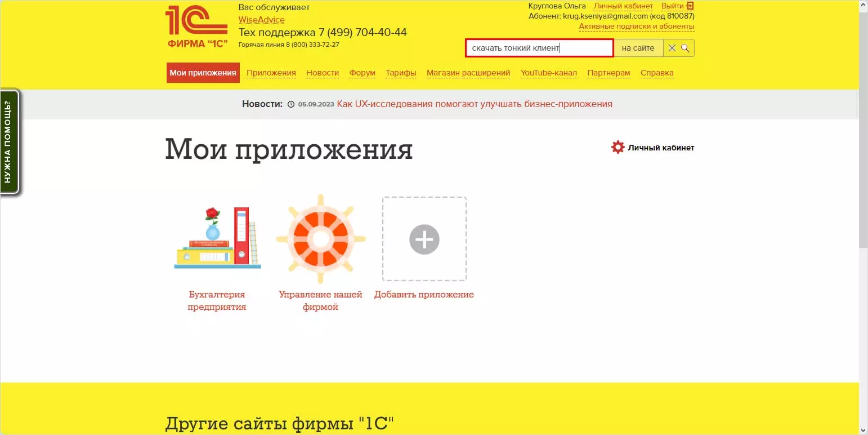Open the Тарифы menu item

[401, 73]
